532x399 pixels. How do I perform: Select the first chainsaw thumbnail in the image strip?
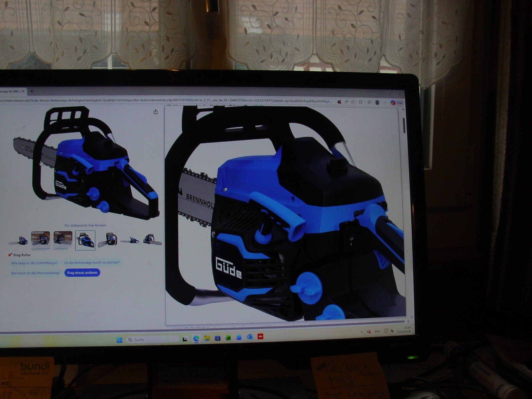coord(18,241)
